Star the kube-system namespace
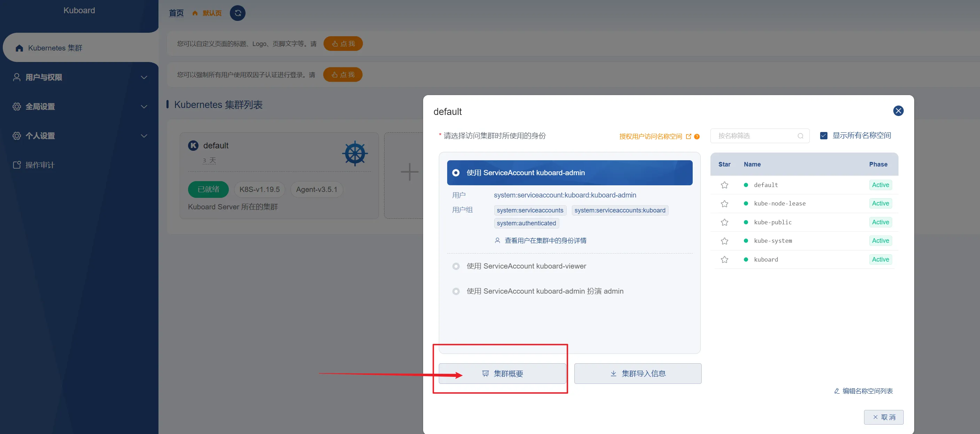980x434 pixels. tap(724, 241)
